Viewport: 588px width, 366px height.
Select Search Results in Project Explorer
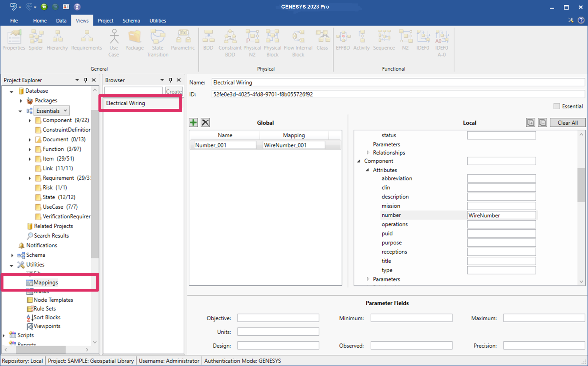[x=51, y=236]
